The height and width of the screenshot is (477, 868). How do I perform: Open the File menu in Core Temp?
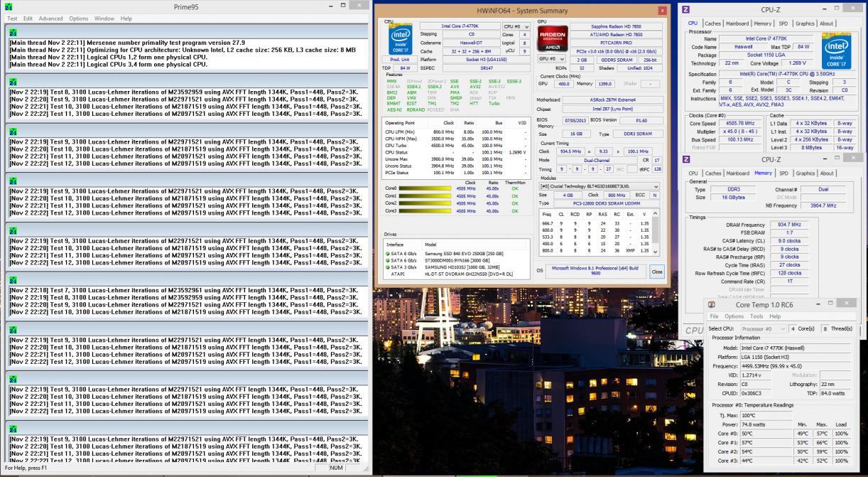point(715,316)
